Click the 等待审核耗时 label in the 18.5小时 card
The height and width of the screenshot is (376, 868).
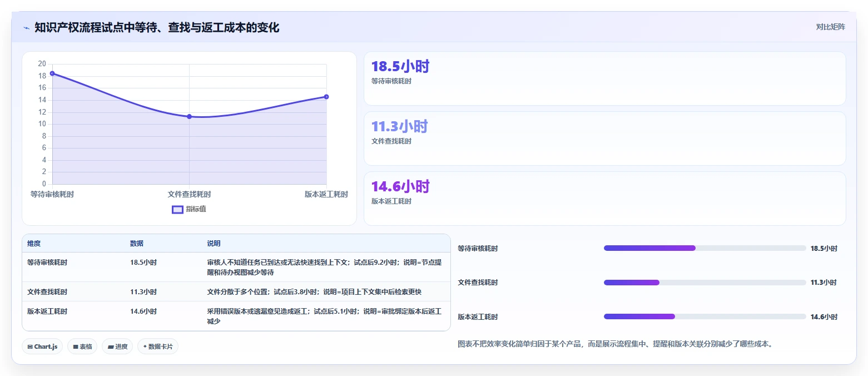point(391,81)
